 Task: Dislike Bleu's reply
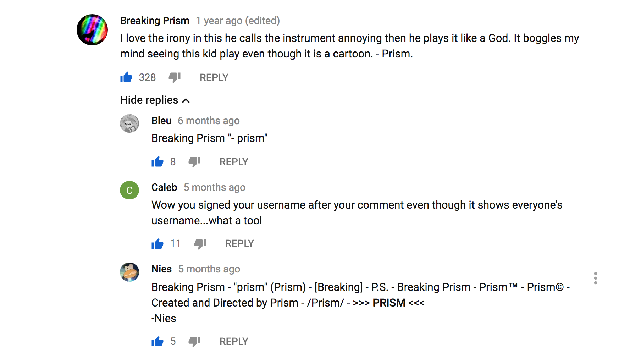pos(194,162)
